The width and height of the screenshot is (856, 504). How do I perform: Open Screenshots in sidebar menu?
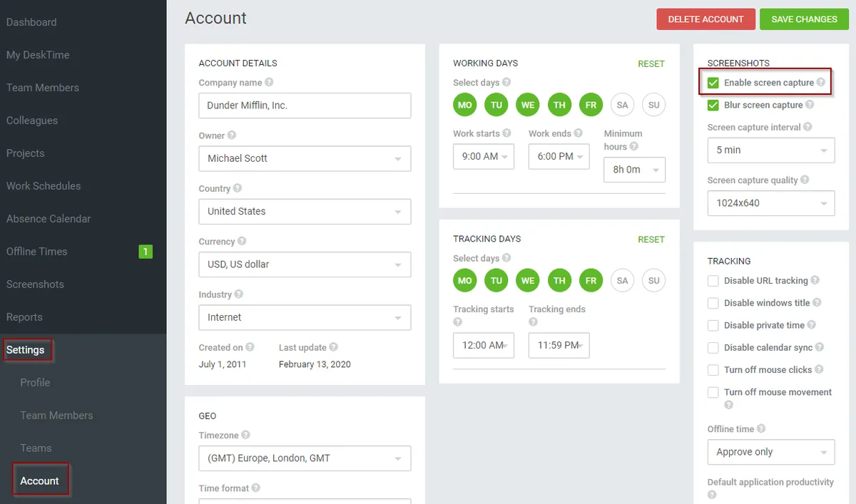click(x=35, y=284)
